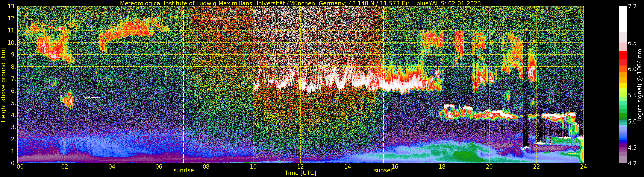Click the "7." height axis tick label

(13, 79)
